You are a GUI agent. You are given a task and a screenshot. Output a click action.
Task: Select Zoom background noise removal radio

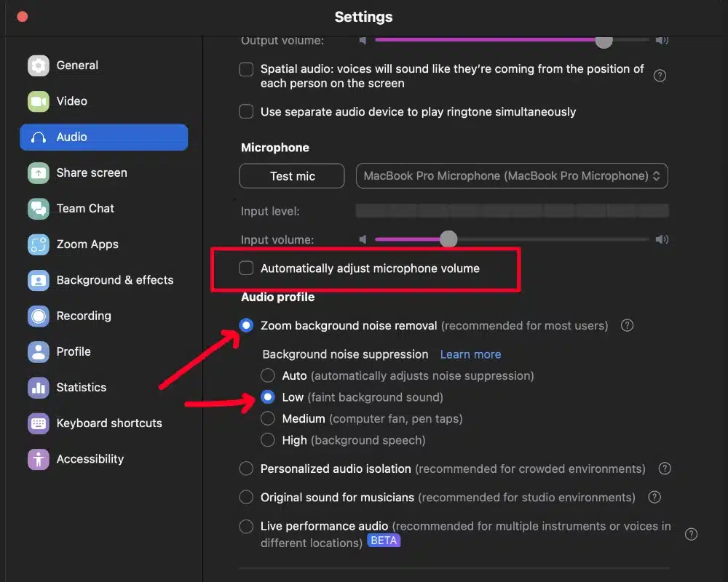tap(246, 325)
